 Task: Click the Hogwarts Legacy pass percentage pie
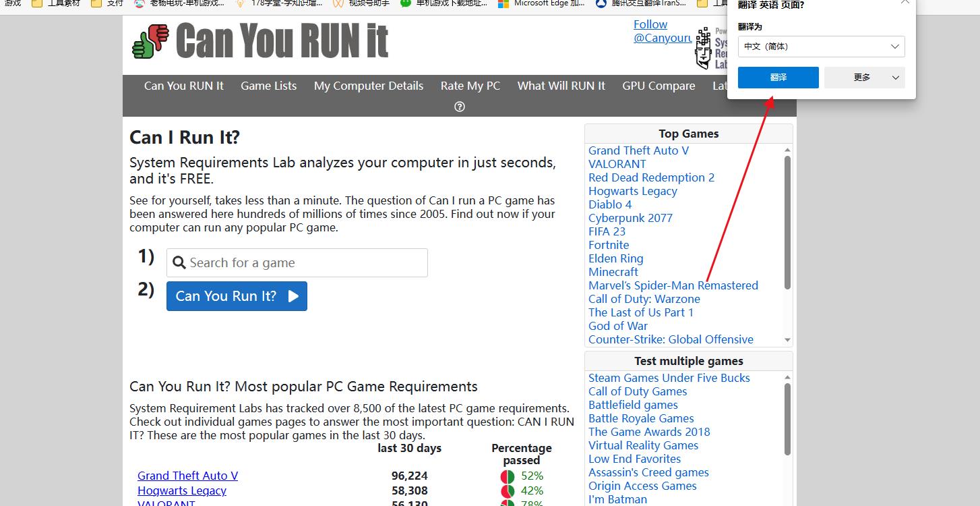click(508, 491)
